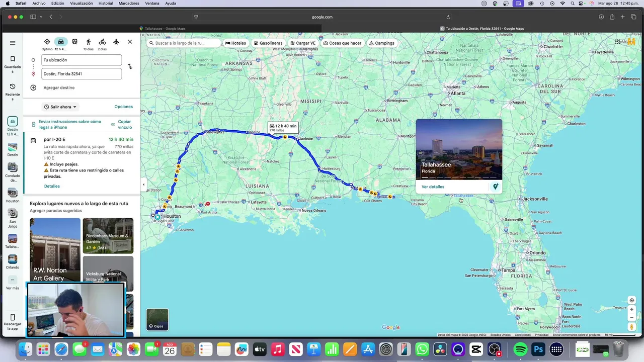Open Safari Archivo menu
644x362 pixels.
[x=39, y=3]
